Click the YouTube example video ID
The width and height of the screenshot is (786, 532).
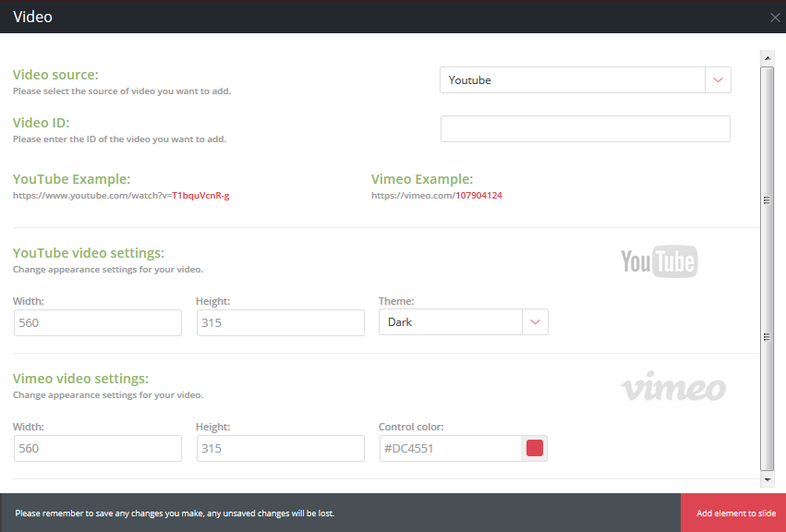(x=200, y=196)
